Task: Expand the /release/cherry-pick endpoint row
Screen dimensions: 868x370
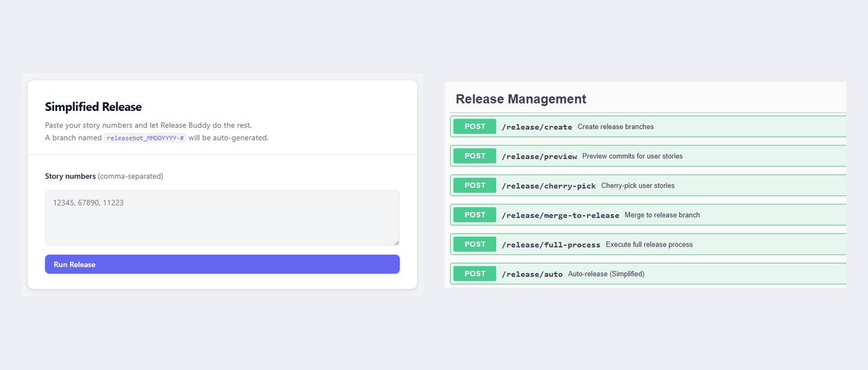Action: 648,186
